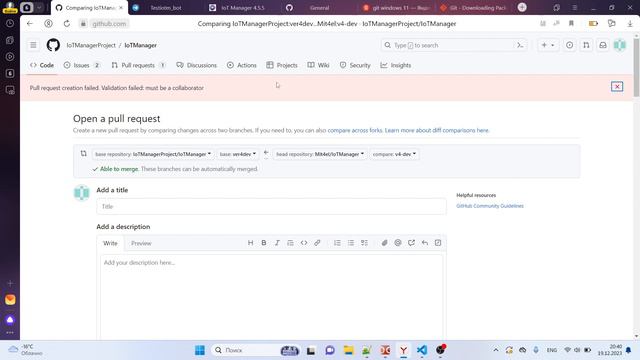
Task: Click the compare branches swap icon
Action: click(x=84, y=153)
